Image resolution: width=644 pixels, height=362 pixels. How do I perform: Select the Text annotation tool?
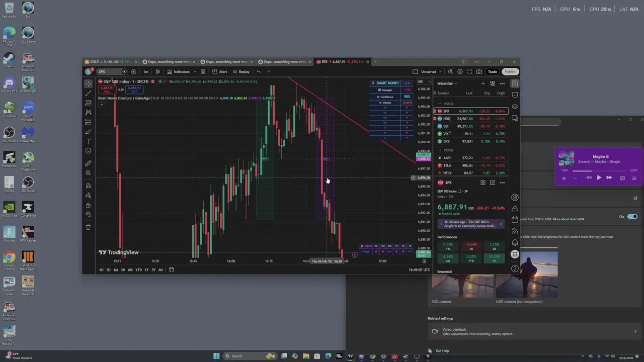point(89,141)
